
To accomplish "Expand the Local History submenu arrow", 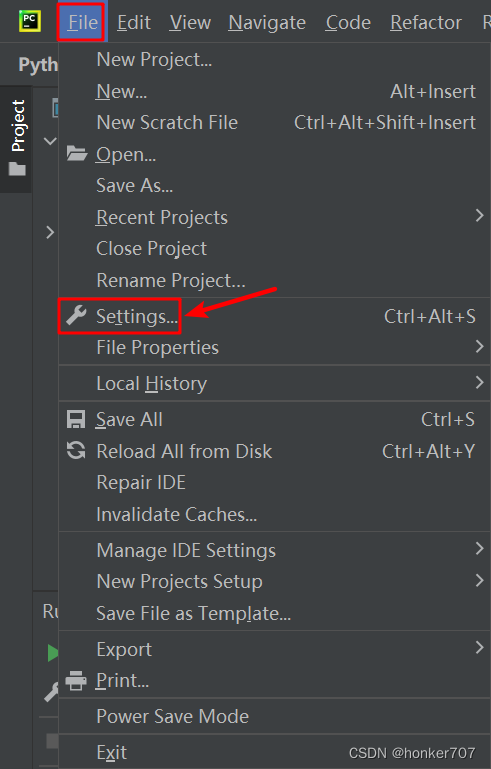I will pyautogui.click(x=479, y=382).
